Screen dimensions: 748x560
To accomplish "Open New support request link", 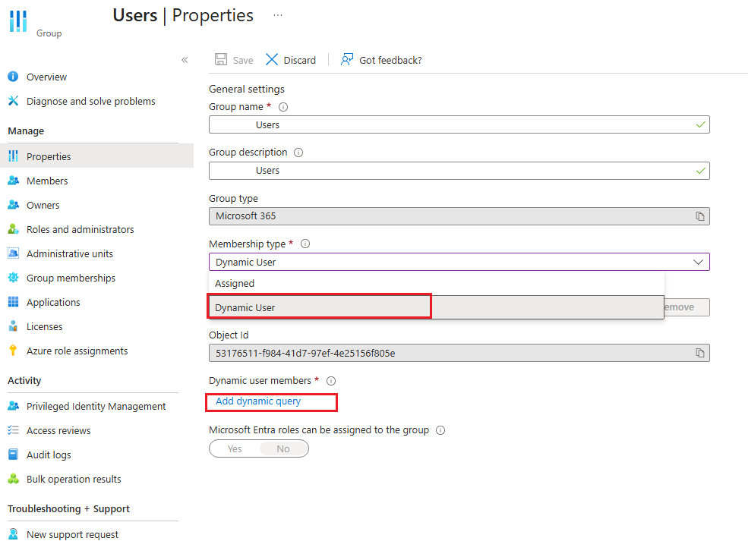I will [x=72, y=534].
